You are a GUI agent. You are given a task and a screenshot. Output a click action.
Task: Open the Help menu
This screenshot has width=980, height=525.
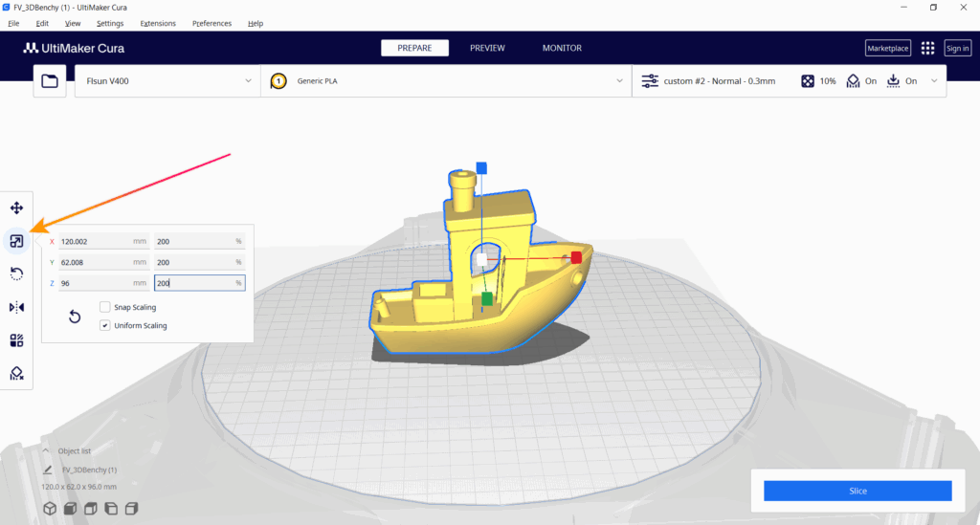point(255,23)
